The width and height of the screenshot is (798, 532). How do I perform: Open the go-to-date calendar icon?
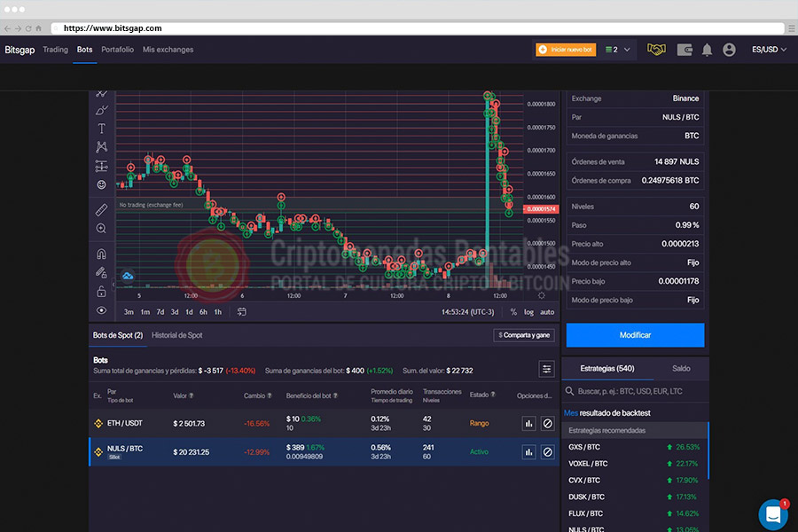[242, 311]
